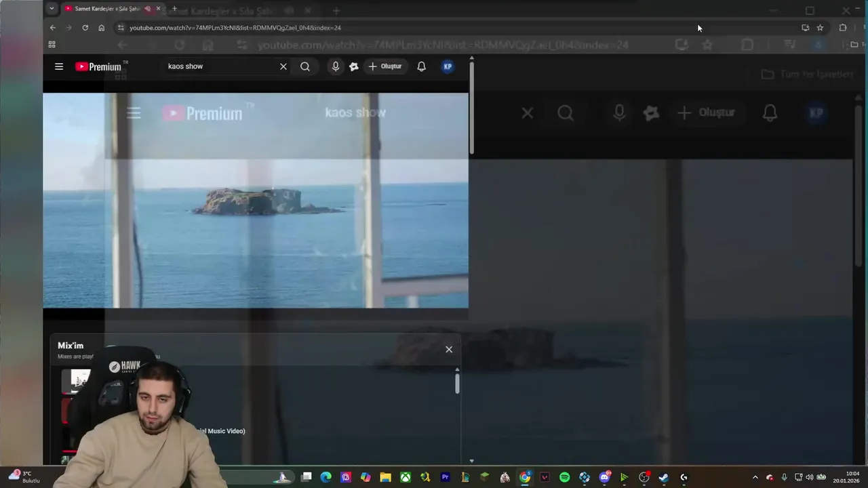Viewport: 868px width, 488px height.
Task: Open the weather widget showing 3°C
Action: click(x=24, y=476)
